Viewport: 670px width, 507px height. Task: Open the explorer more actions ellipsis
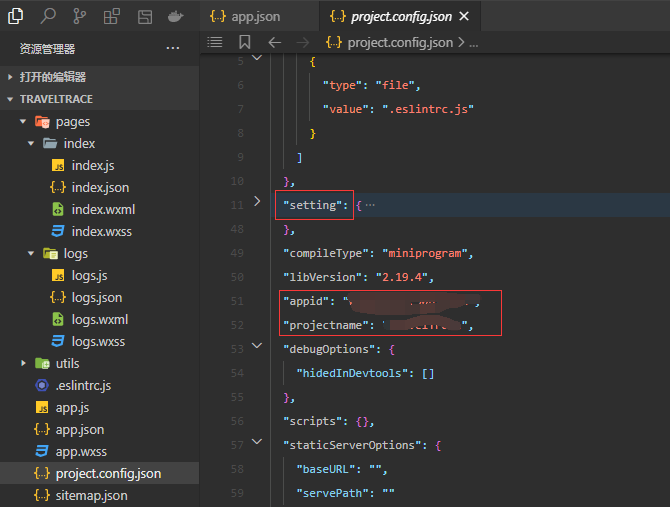173,48
